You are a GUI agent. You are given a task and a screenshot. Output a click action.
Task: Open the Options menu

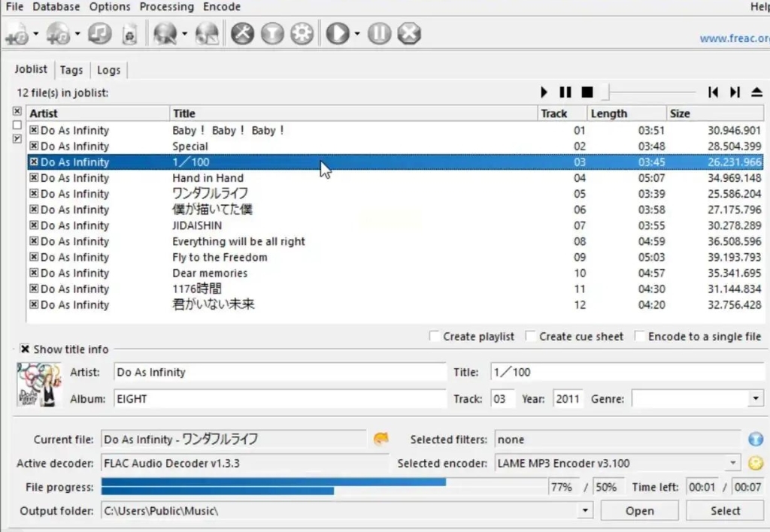coord(110,7)
